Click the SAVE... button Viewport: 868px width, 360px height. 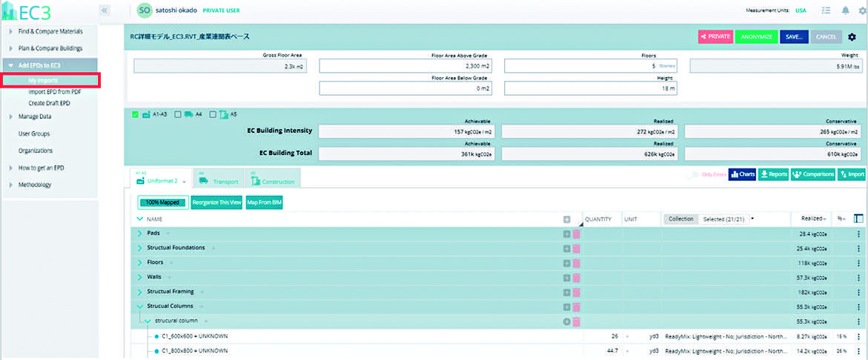pyautogui.click(x=795, y=36)
